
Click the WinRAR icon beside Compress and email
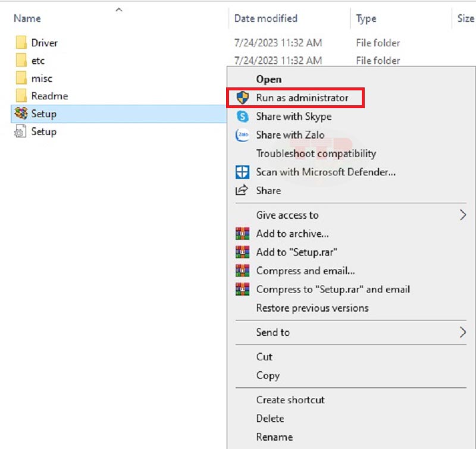point(242,271)
